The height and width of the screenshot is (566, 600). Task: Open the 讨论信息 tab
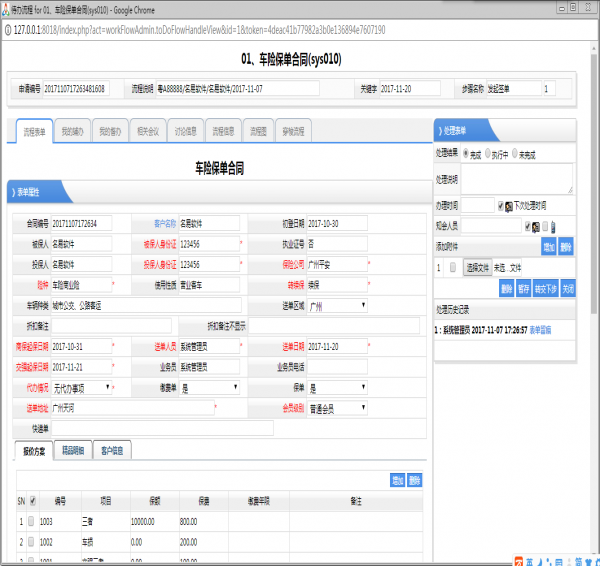tap(186, 131)
